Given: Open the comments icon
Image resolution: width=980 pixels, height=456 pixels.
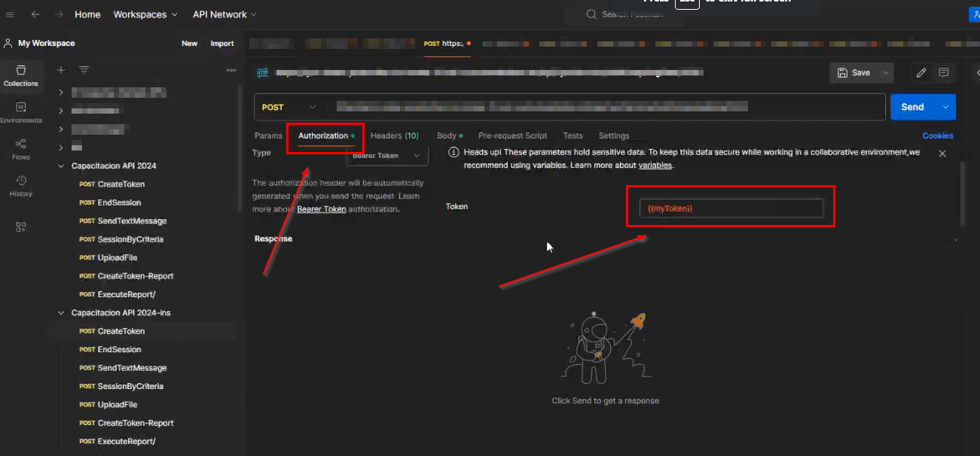Looking at the screenshot, I should pyautogui.click(x=943, y=73).
